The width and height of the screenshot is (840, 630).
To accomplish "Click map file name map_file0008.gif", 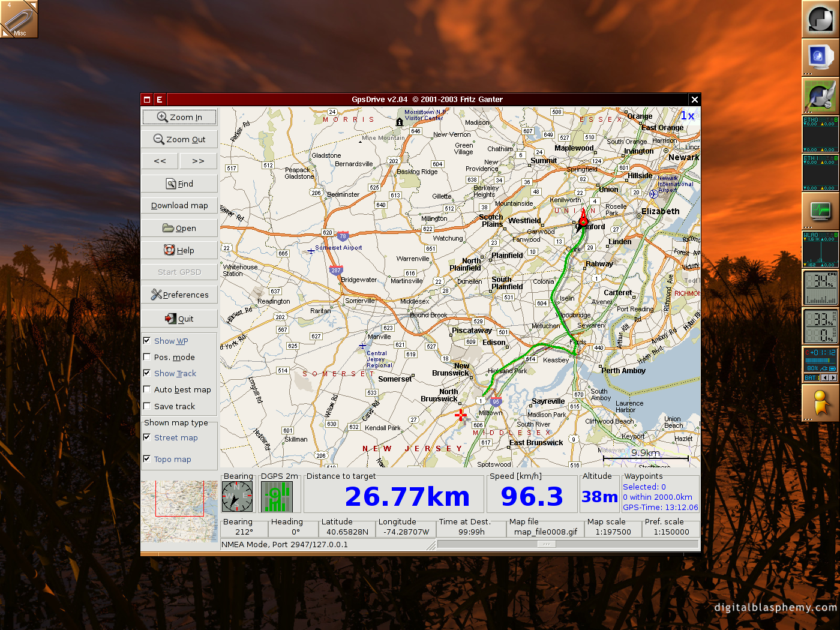I will [546, 532].
